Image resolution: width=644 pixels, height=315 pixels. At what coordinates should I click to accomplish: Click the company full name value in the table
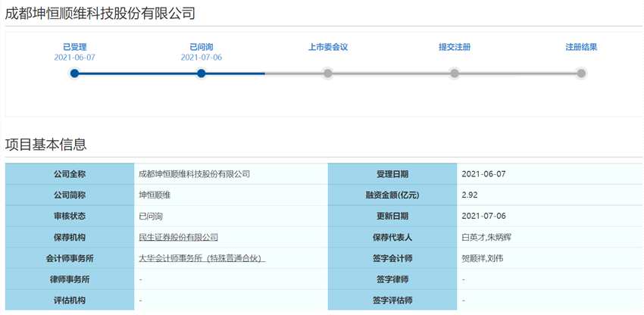pyautogui.click(x=194, y=174)
